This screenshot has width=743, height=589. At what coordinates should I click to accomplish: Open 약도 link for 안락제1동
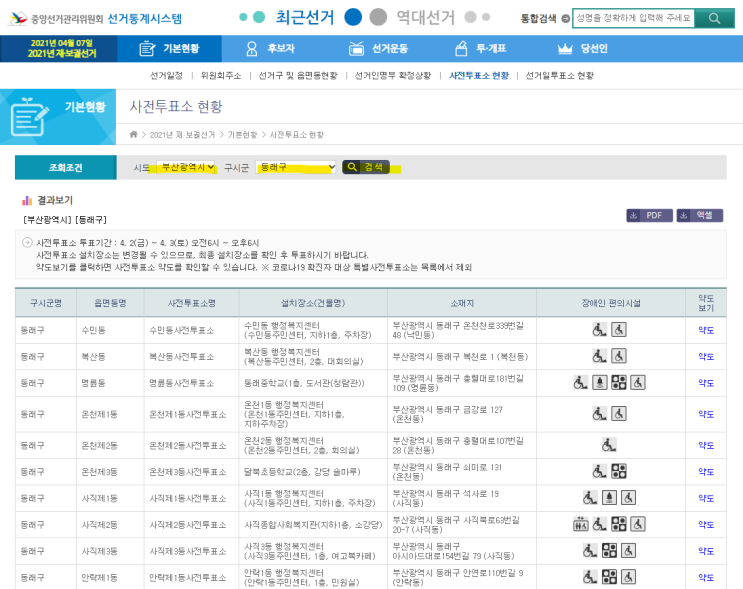pyautogui.click(x=706, y=578)
